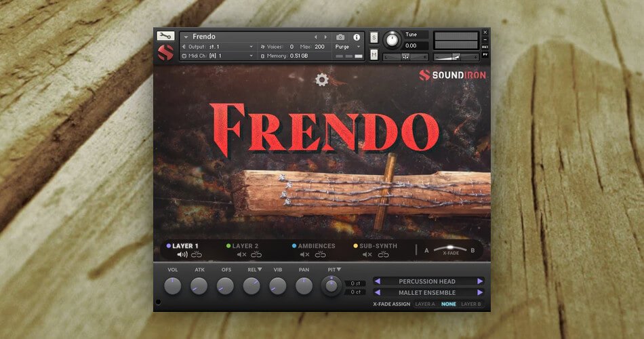Click the OFS knob
644x339 pixels.
tap(226, 285)
